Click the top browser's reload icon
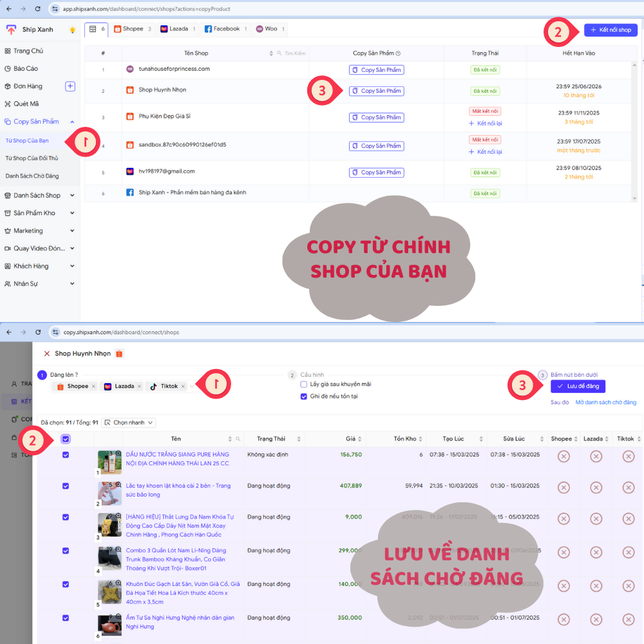This screenshot has height=644, width=644. [x=38, y=9]
